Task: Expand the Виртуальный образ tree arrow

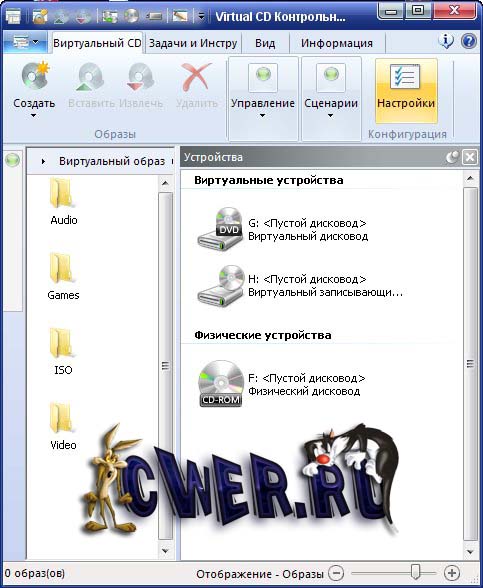Action: click(43, 161)
